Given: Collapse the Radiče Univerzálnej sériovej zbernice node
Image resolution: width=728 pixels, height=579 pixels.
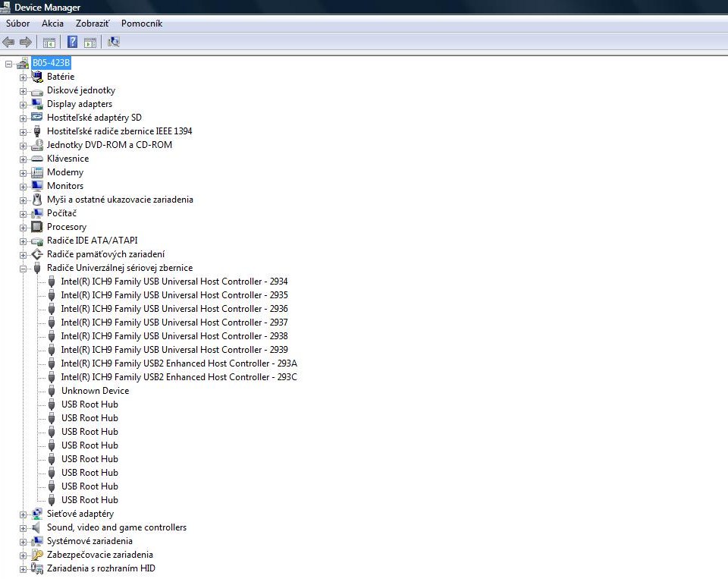Looking at the screenshot, I should coord(23,269).
